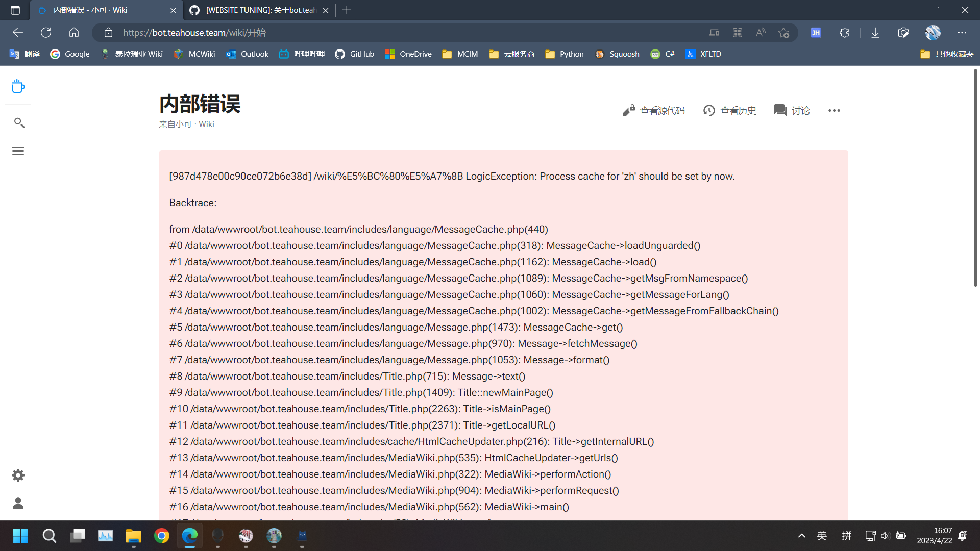This screenshot has width=980, height=551.
Task: Launch Chrome from the taskbar
Action: (162, 536)
